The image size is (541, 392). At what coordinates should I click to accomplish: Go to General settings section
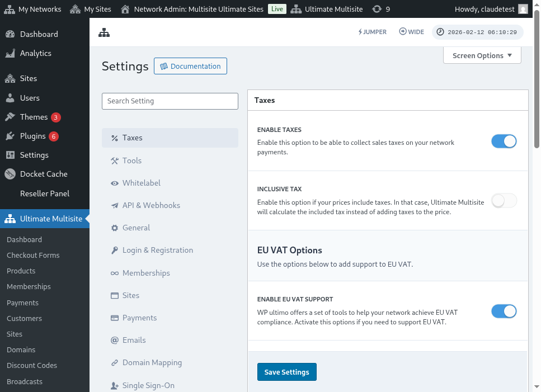(x=170, y=228)
